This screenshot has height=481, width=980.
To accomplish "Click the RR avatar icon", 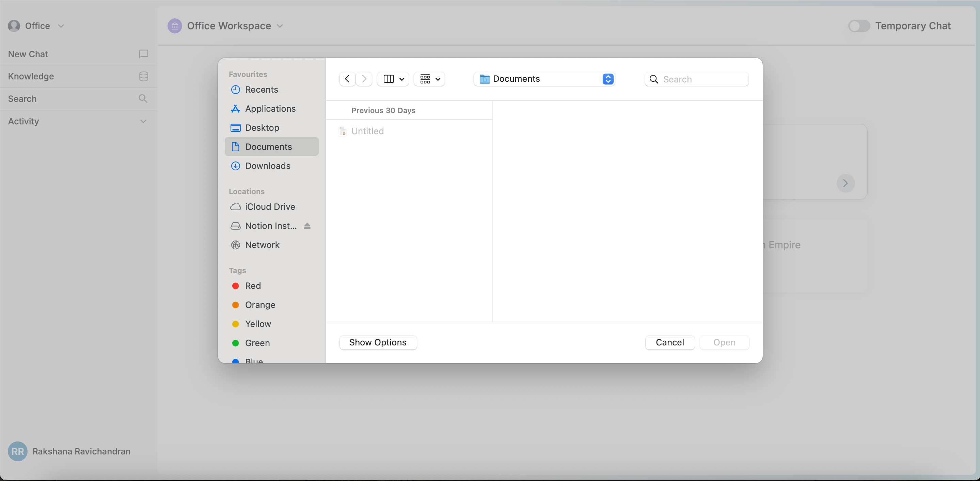I will coord(17,451).
